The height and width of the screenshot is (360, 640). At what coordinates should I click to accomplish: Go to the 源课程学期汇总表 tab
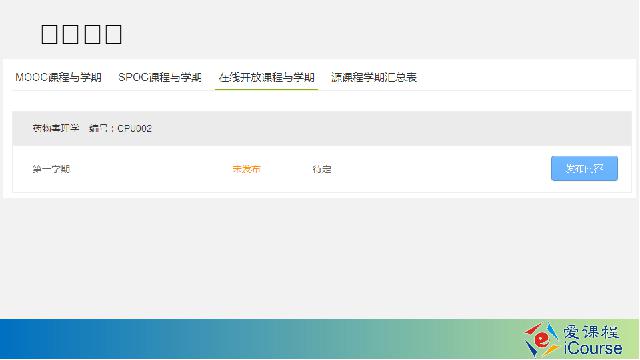[x=373, y=77]
